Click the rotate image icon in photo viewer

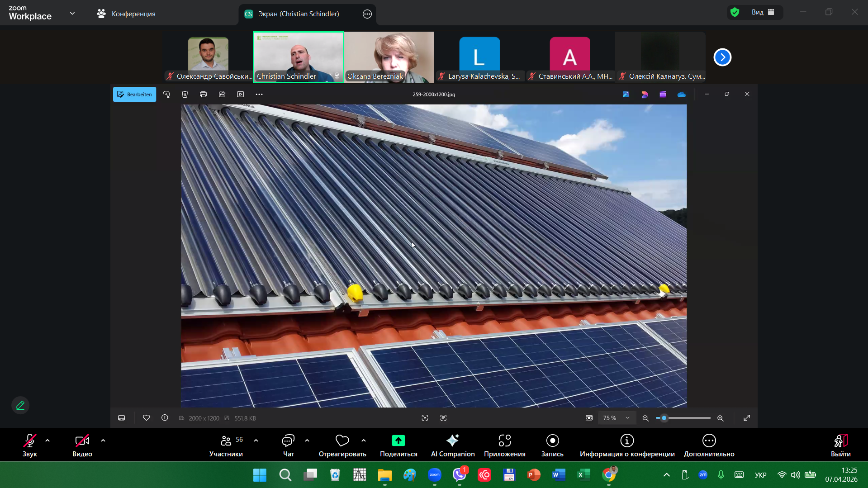coord(166,94)
